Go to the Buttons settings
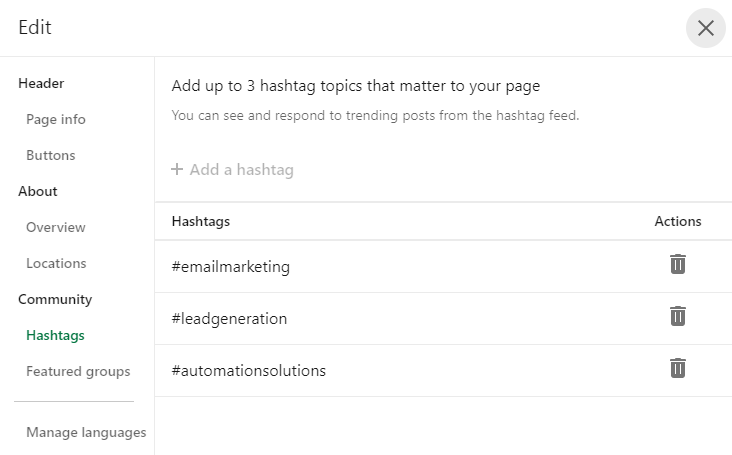Screen dimensions: 732x455 [x=50, y=155]
